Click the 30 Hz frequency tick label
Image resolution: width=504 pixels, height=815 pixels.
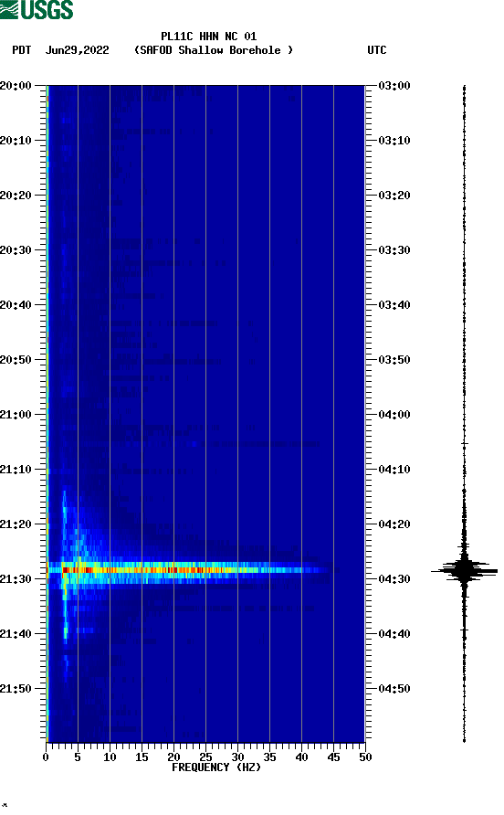click(238, 757)
